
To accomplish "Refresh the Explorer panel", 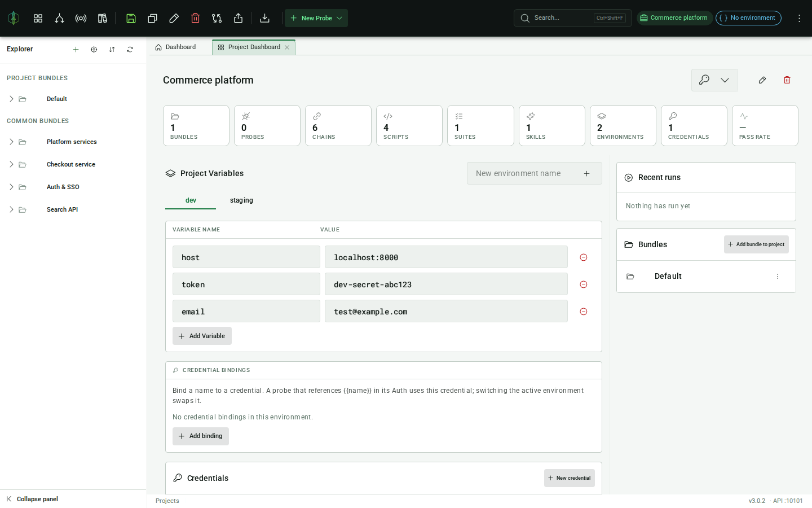I will pos(130,49).
